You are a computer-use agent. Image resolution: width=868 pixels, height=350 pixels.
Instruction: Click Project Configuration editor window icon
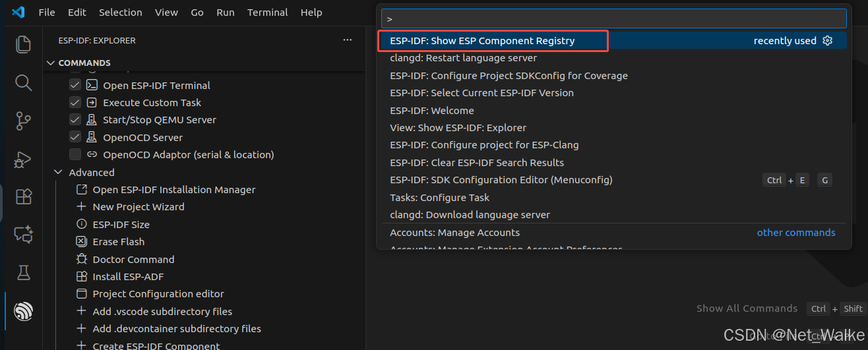coord(82,293)
